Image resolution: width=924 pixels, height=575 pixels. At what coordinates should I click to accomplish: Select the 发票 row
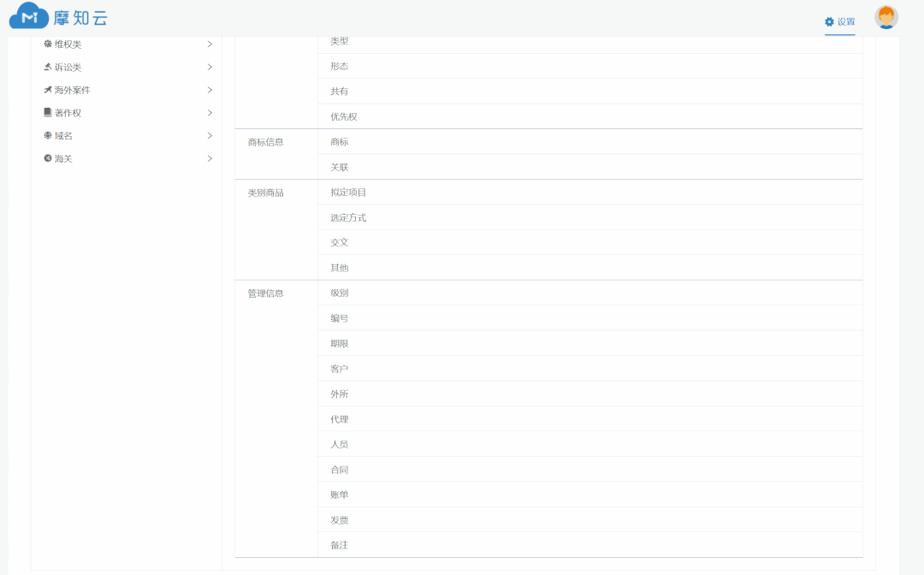(589, 520)
